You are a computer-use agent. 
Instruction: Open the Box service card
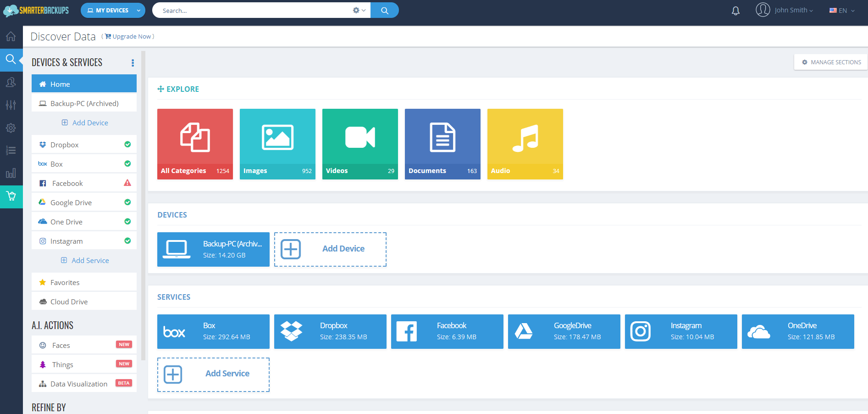pyautogui.click(x=213, y=331)
